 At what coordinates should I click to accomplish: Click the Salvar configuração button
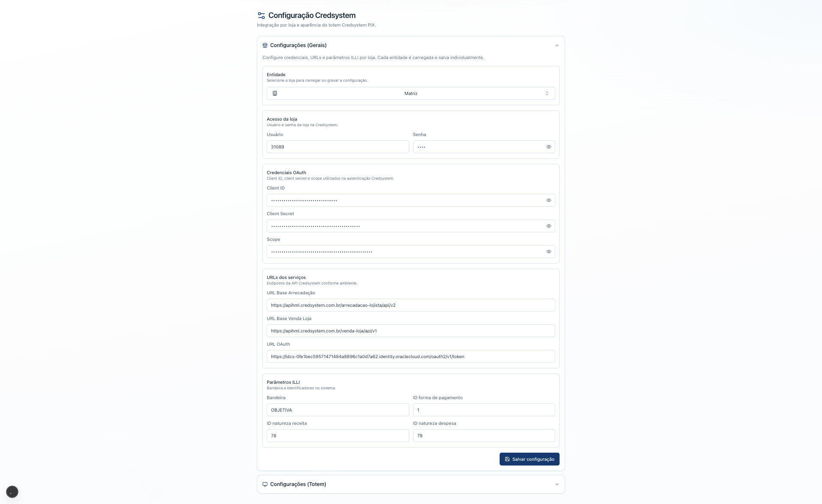click(x=530, y=459)
